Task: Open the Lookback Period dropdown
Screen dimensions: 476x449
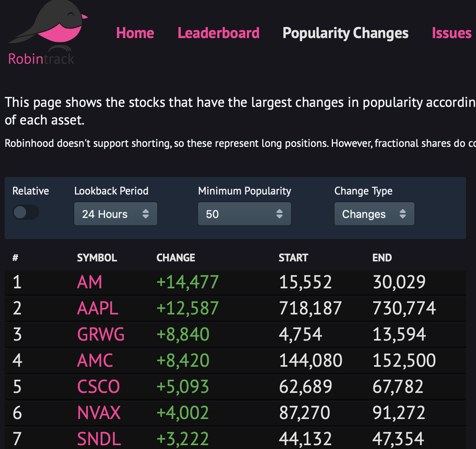Action: [x=116, y=214]
